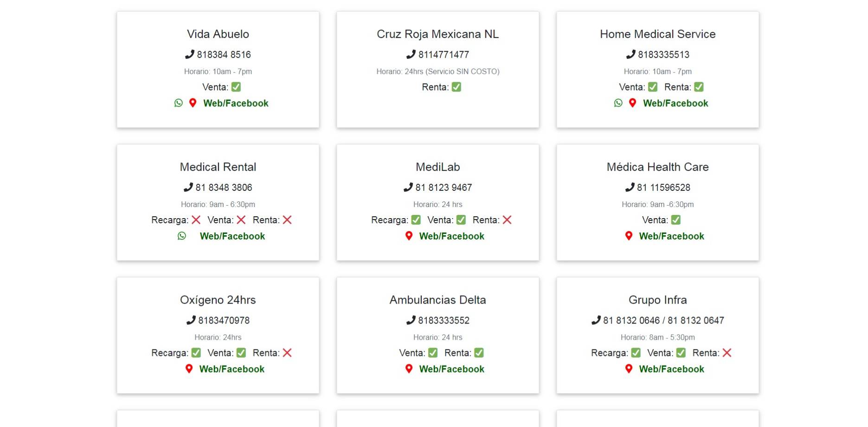Click Ambulancias Delta location pin

coord(409,369)
